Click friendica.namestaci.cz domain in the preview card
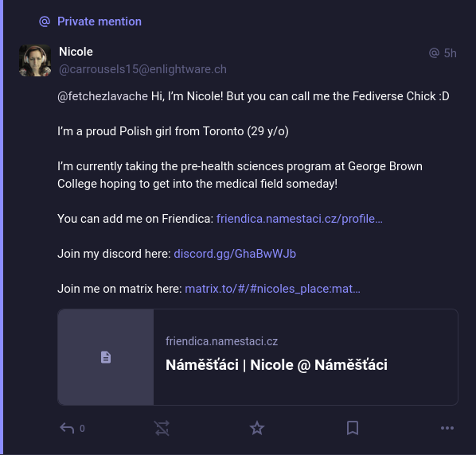 [221, 341]
